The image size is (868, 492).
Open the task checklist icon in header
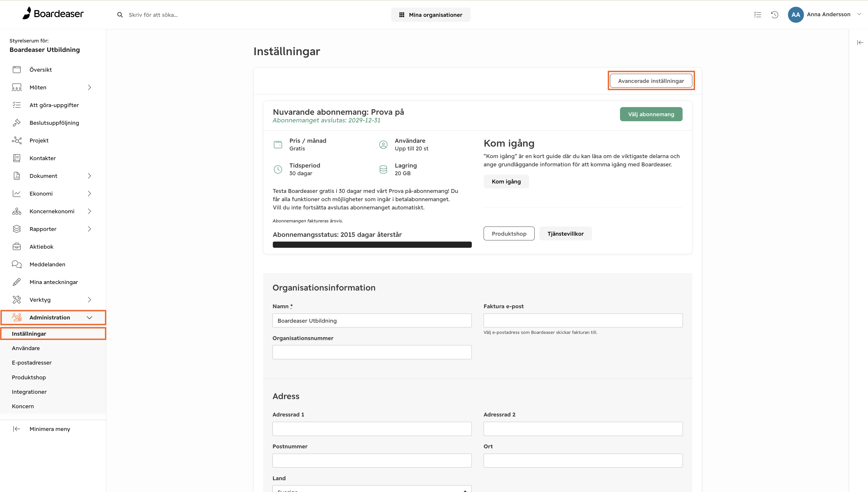[x=757, y=14]
